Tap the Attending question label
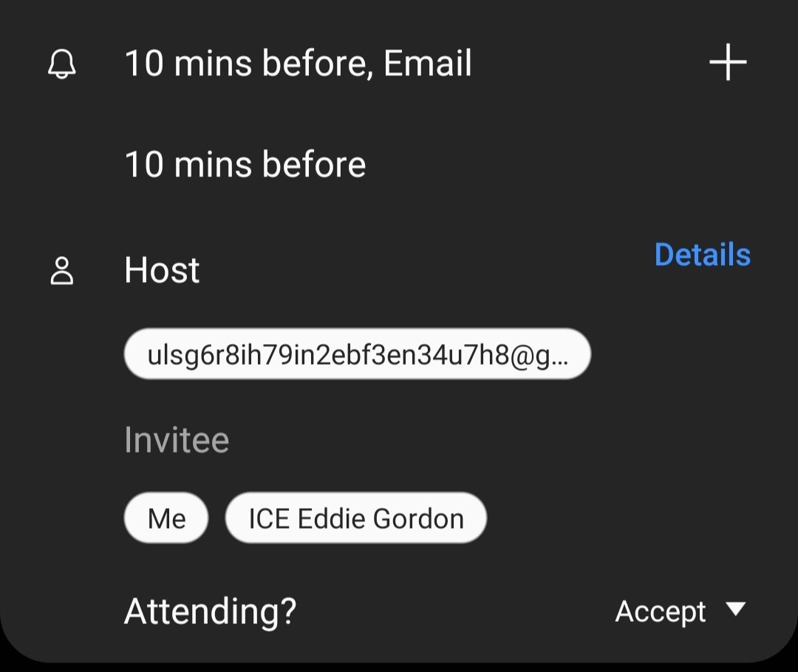798x672 pixels. point(209,611)
